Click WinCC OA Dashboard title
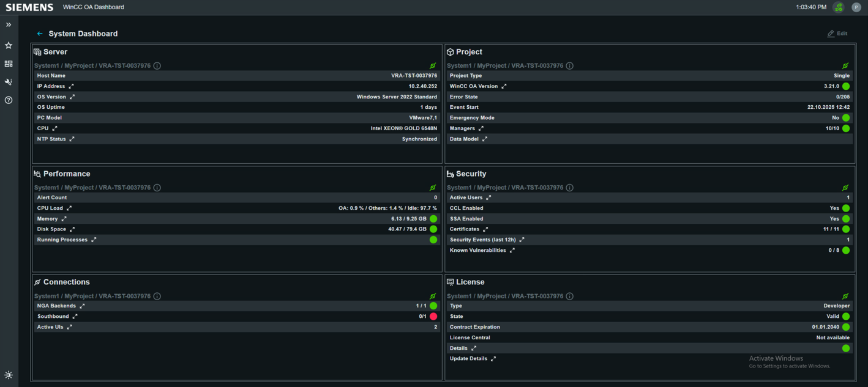This screenshot has width=868, height=387. (93, 7)
